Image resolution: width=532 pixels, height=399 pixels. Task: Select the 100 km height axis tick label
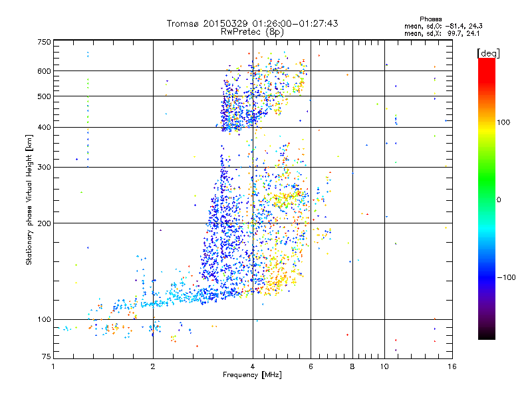coord(44,319)
